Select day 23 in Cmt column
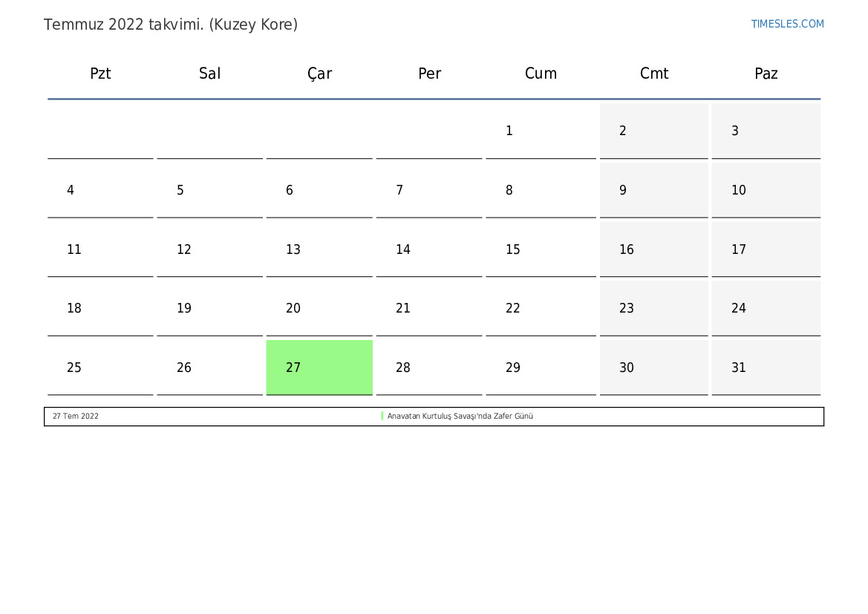Image resolution: width=868 pixels, height=614 pixels. [653, 308]
